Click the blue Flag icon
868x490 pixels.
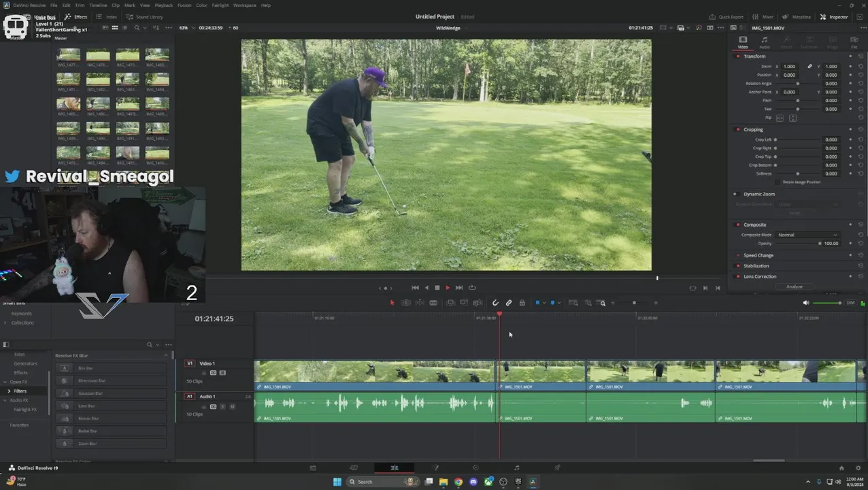[537, 303]
